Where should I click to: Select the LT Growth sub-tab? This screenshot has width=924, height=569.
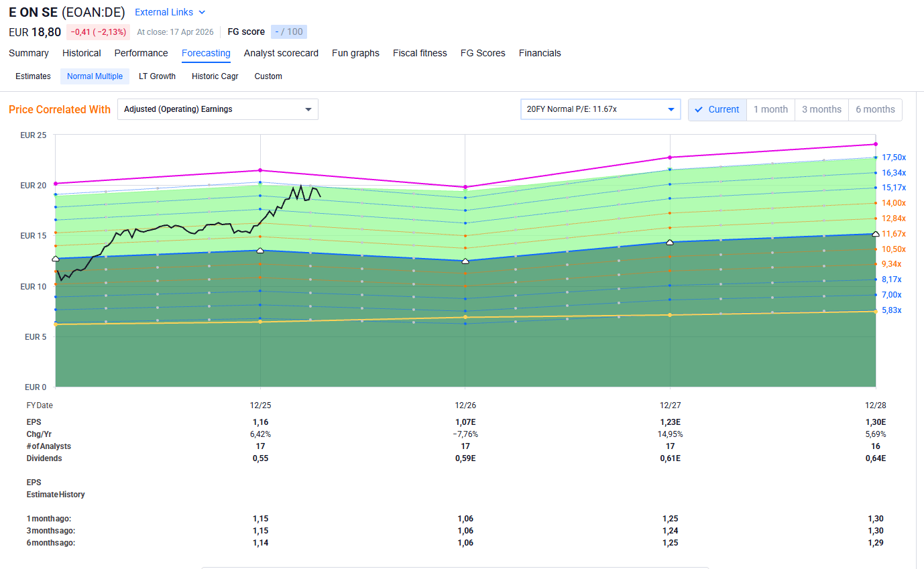click(x=157, y=76)
